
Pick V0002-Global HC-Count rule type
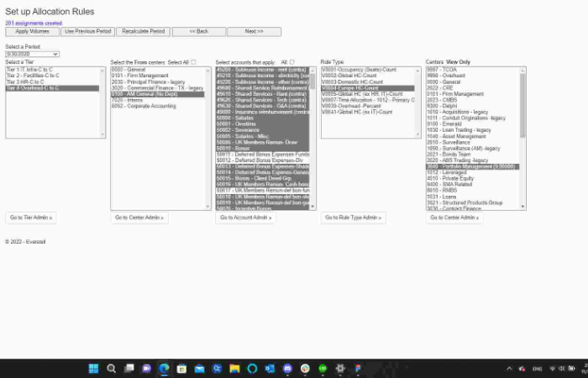click(354, 76)
